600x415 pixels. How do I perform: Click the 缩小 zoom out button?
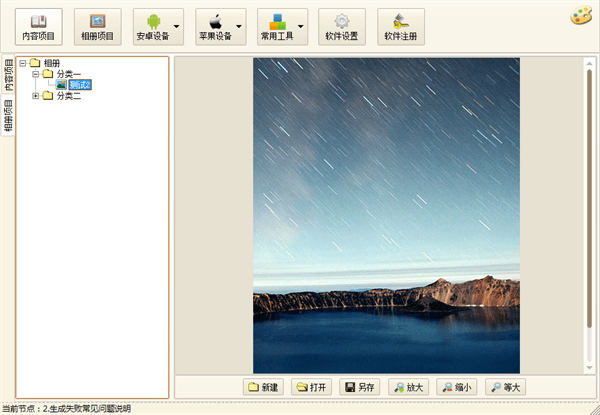457,387
